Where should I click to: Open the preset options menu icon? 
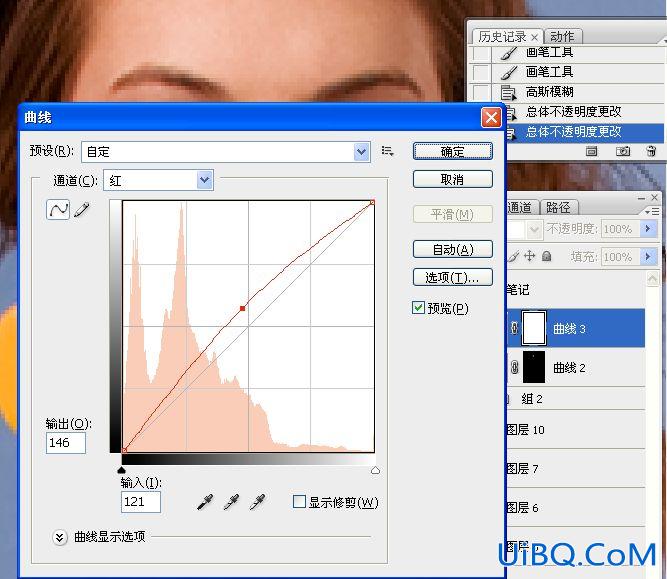point(387,151)
